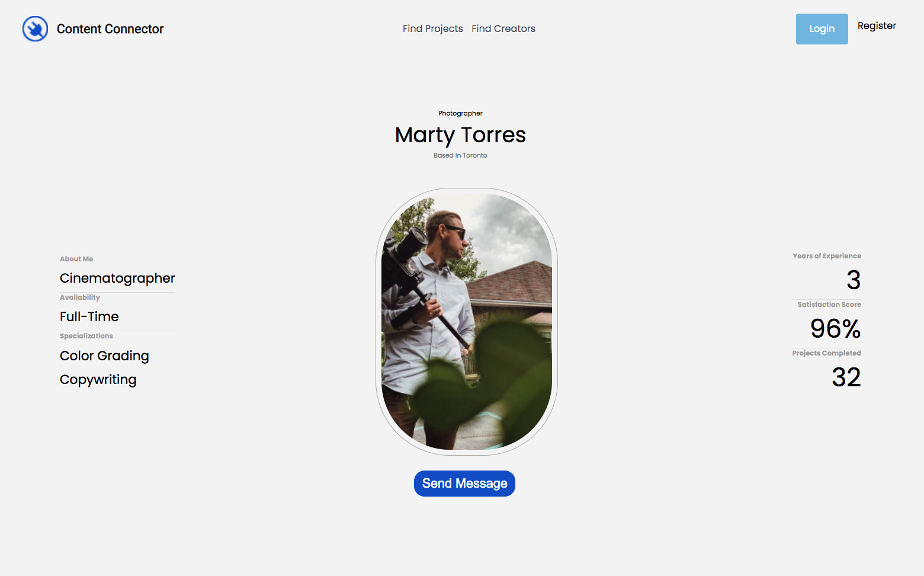This screenshot has height=576, width=924.
Task: Click the Availability section label
Action: pos(80,297)
